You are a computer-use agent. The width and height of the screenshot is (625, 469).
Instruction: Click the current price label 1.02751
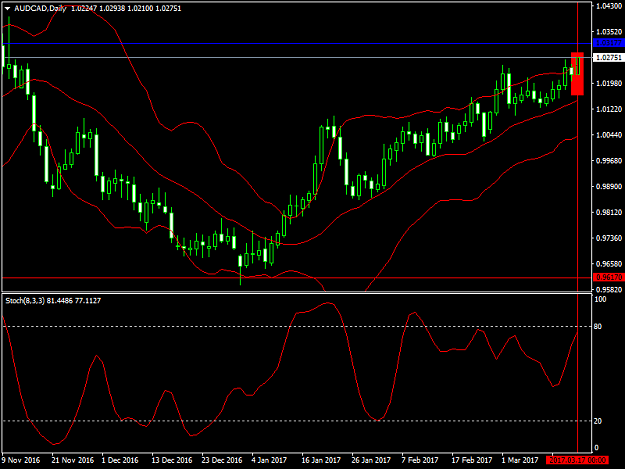click(608, 58)
